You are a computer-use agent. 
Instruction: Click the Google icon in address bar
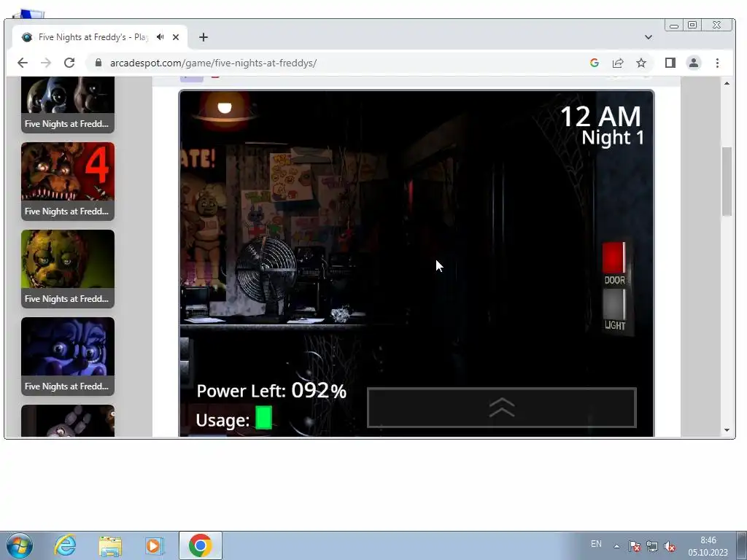tap(594, 63)
